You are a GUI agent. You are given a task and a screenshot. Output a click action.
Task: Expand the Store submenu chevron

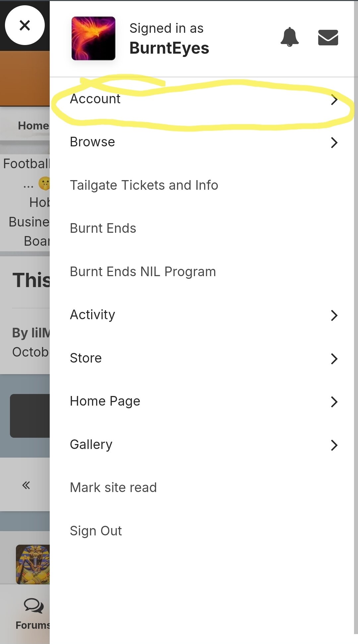tap(334, 359)
